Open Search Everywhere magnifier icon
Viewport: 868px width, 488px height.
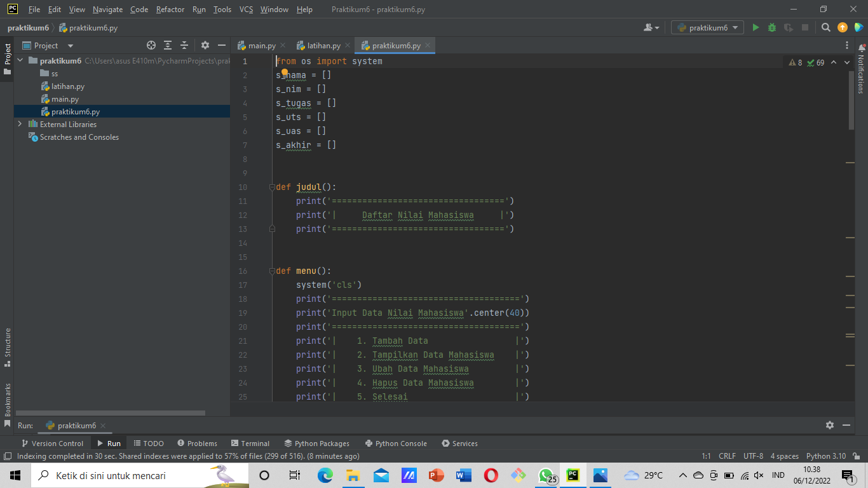tap(826, 28)
